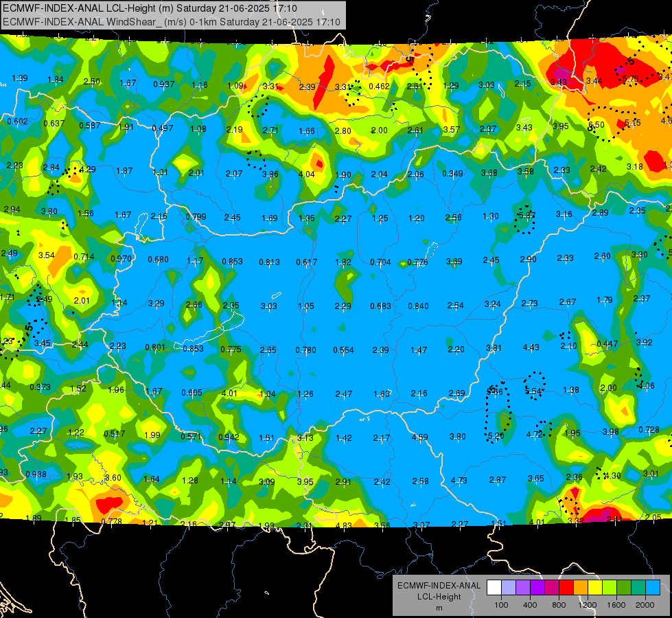The image size is (672, 618).
Task: Click the wind shear value 5.75
Action: click(630, 79)
